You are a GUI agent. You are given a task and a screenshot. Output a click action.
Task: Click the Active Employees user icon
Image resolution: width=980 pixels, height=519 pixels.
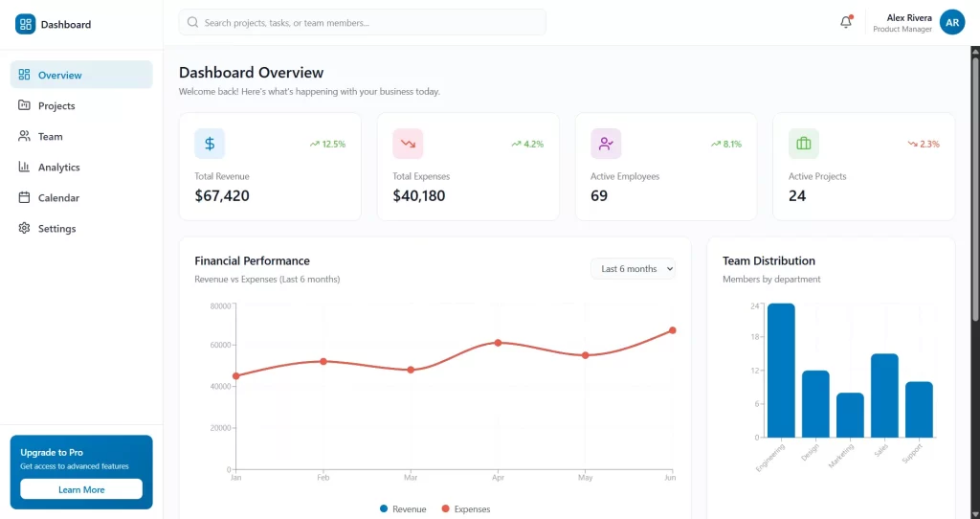pyautogui.click(x=606, y=144)
